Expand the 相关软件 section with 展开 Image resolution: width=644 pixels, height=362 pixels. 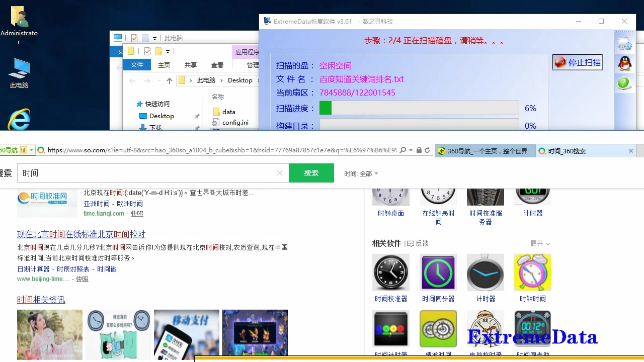(540, 243)
